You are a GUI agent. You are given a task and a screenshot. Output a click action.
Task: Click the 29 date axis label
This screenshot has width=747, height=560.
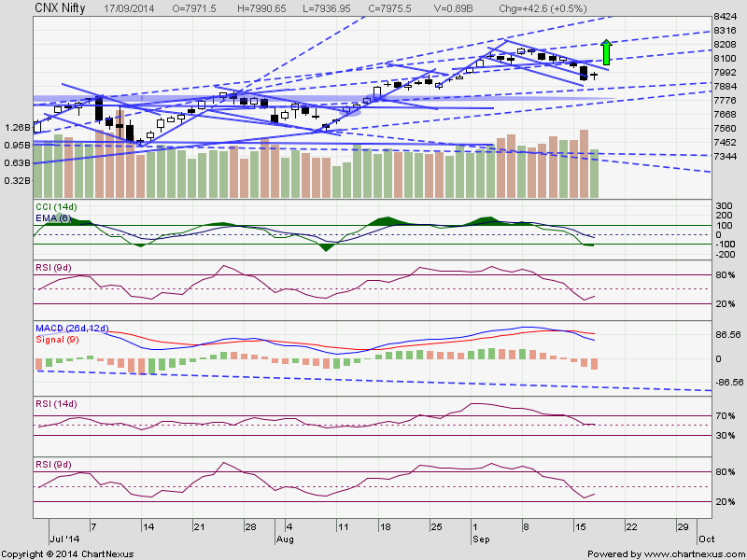pyautogui.click(x=683, y=526)
